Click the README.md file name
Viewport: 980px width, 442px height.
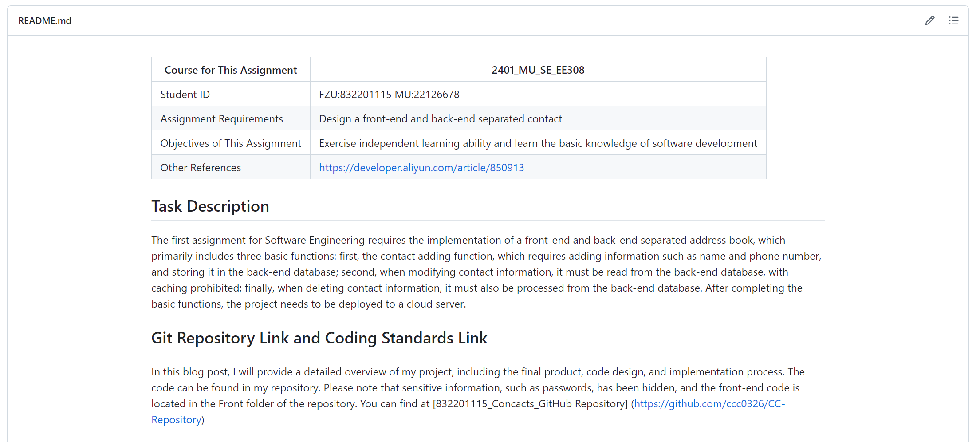coord(45,21)
